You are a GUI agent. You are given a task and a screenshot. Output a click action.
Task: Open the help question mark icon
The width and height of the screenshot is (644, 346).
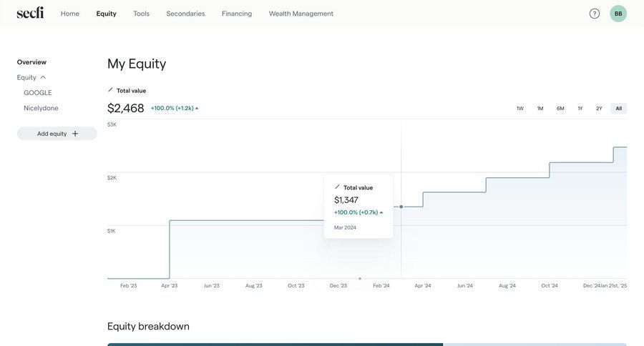[x=595, y=14]
